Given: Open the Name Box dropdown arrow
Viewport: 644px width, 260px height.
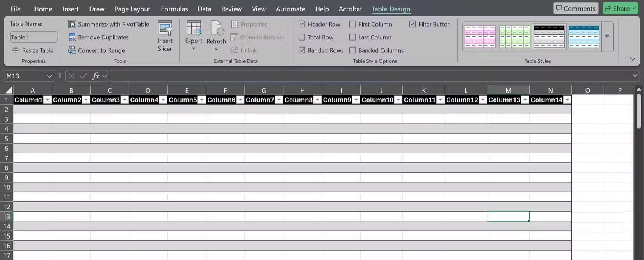Looking at the screenshot, I should pyautogui.click(x=49, y=76).
